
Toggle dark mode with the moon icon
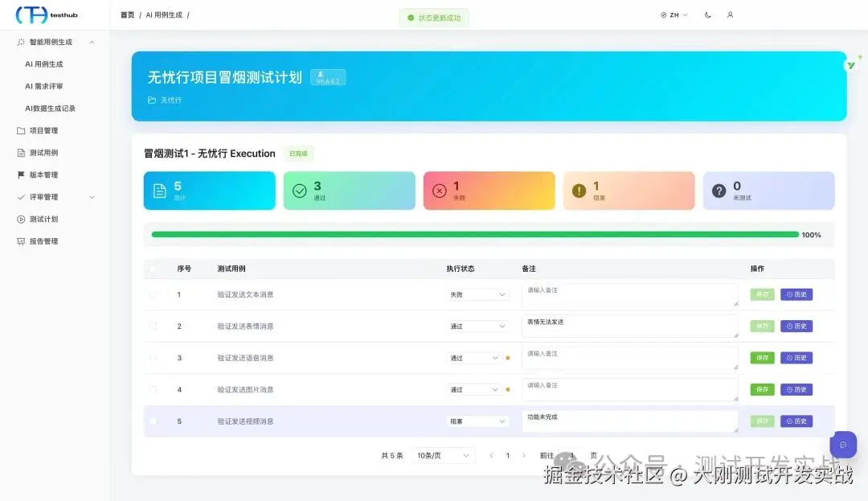click(x=708, y=15)
